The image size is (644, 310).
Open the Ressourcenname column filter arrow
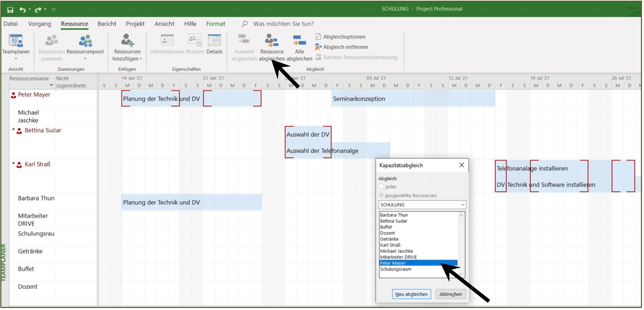coord(51,85)
